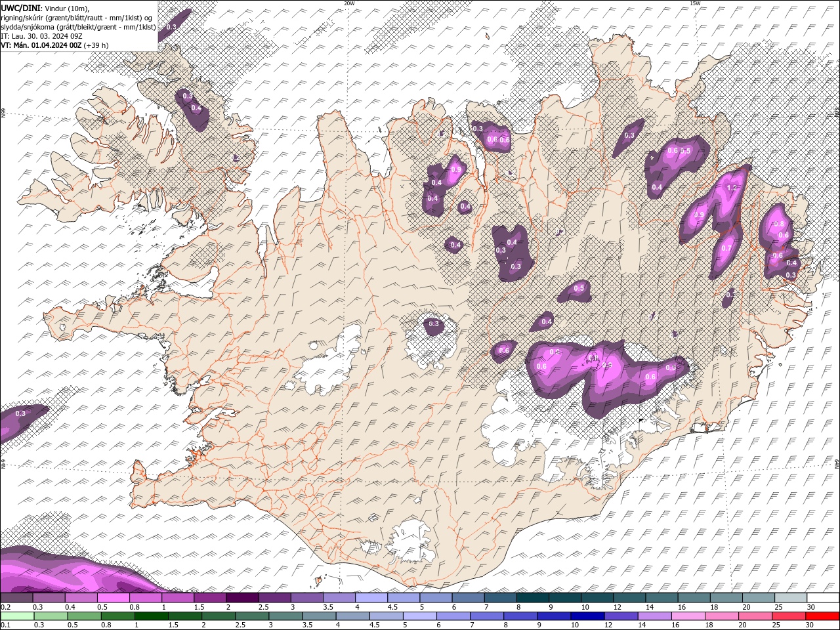840x630 pixels.
Task: Click the "1.2" snowfall value on the map
Action: pos(732,188)
